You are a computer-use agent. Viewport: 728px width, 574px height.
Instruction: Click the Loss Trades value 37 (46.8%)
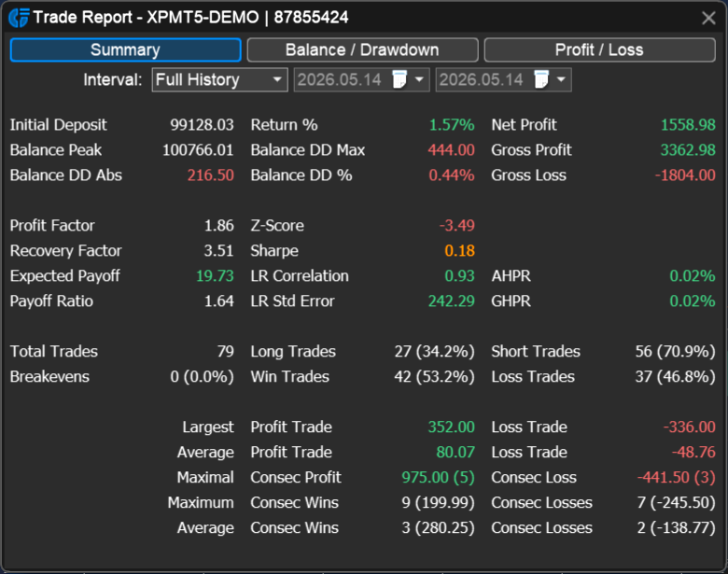(x=676, y=377)
